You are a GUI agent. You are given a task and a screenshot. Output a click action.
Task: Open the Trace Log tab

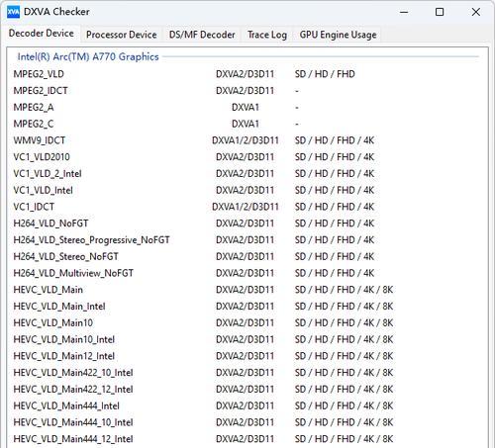pos(267,35)
